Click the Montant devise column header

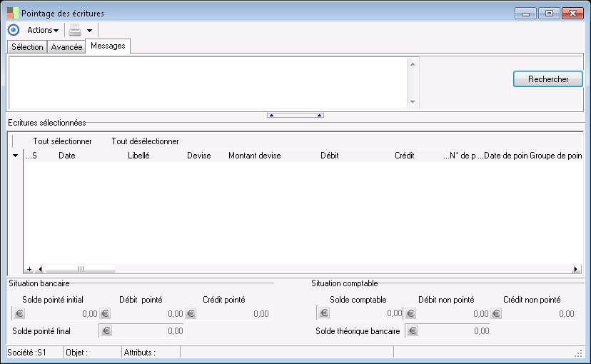click(x=254, y=156)
